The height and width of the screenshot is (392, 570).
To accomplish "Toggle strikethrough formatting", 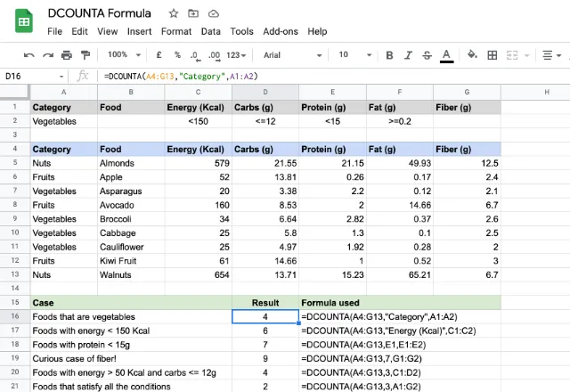I will pyautogui.click(x=427, y=55).
